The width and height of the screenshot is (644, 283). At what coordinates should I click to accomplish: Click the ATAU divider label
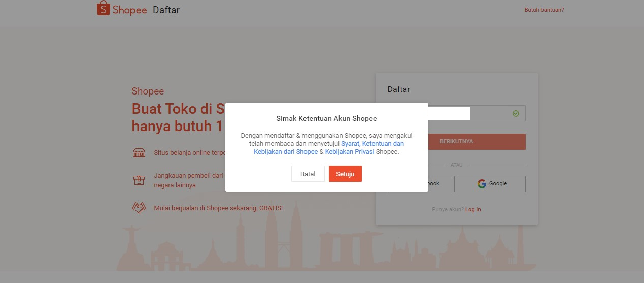(x=456, y=165)
